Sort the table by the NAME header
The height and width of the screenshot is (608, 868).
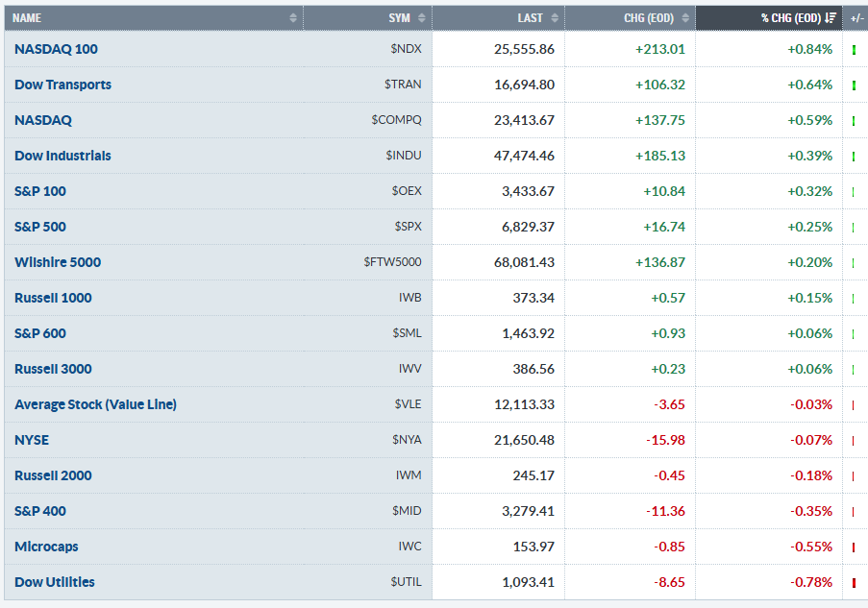point(27,17)
